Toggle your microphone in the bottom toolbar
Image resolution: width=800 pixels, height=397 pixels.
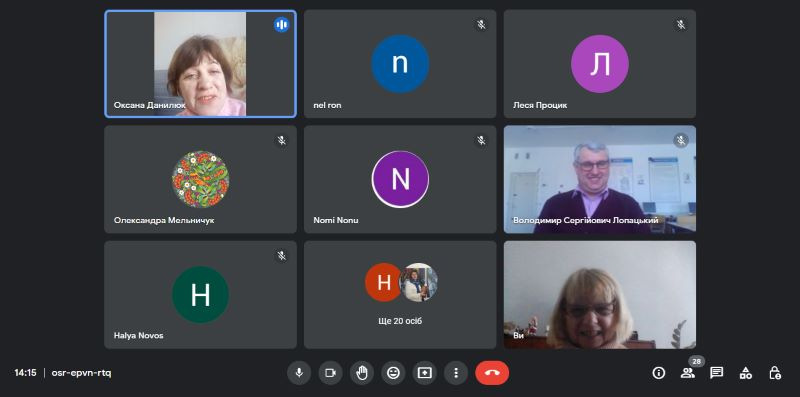pos(299,373)
